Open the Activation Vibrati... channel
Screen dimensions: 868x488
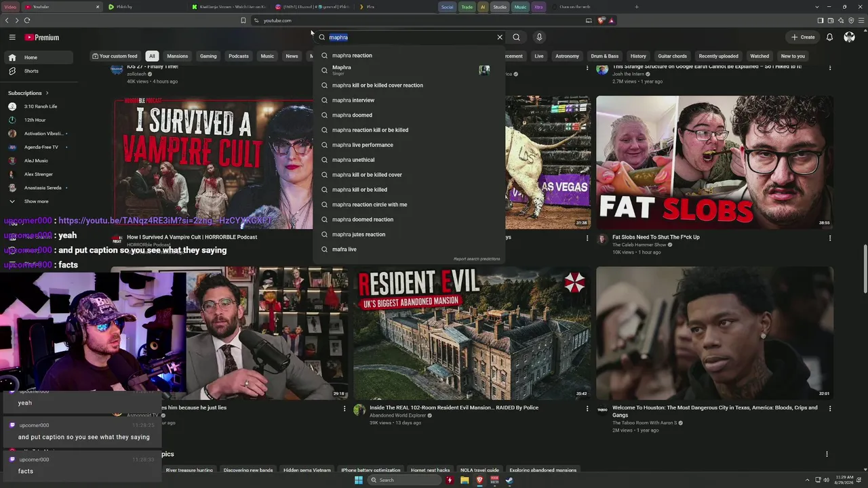43,134
